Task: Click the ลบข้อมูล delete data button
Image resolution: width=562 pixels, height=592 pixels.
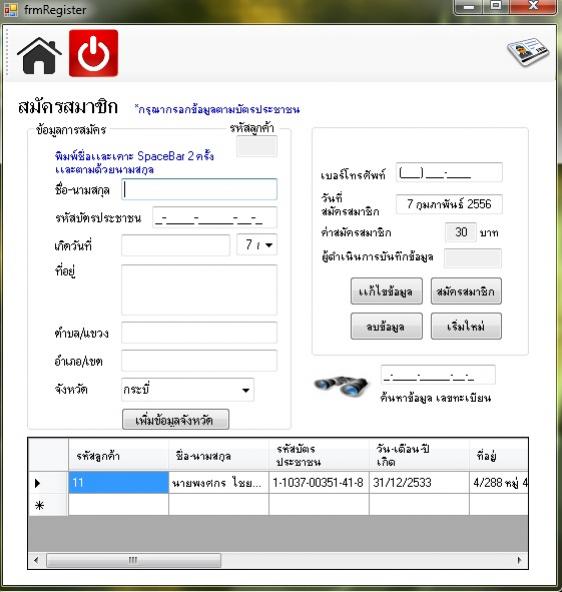Action: 386,326
